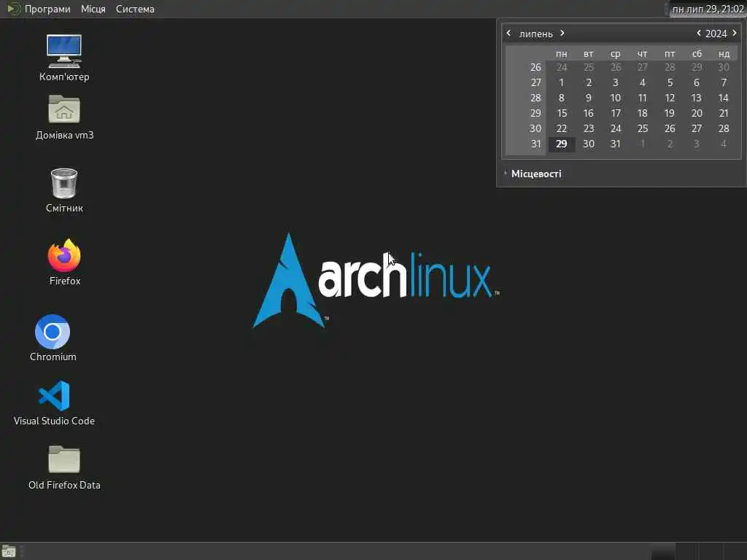Click the 2024 year label
The width and height of the screenshot is (747, 560).
[716, 34]
